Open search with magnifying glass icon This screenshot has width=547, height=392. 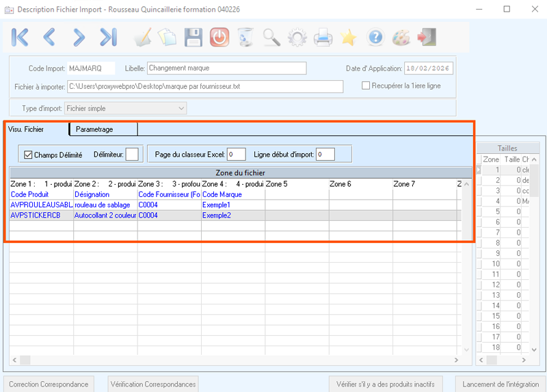[271, 38]
